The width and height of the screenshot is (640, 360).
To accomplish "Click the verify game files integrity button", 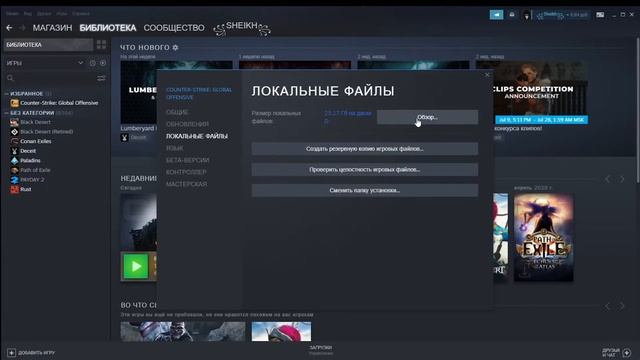I will (365, 169).
